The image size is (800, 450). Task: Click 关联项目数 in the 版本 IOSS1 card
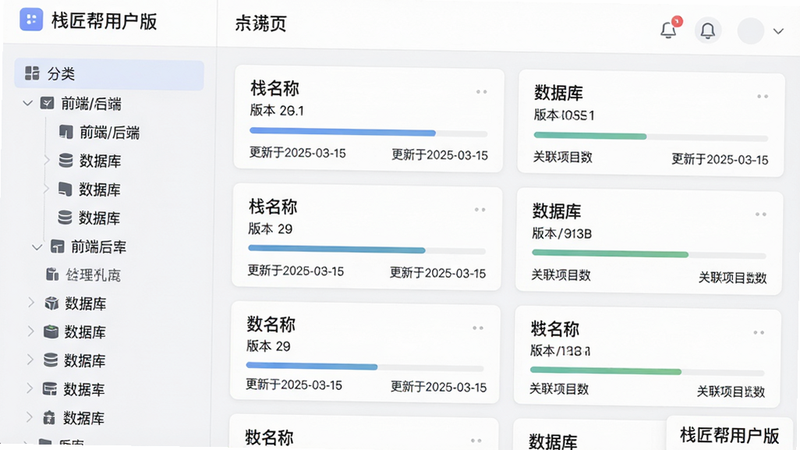click(x=563, y=157)
